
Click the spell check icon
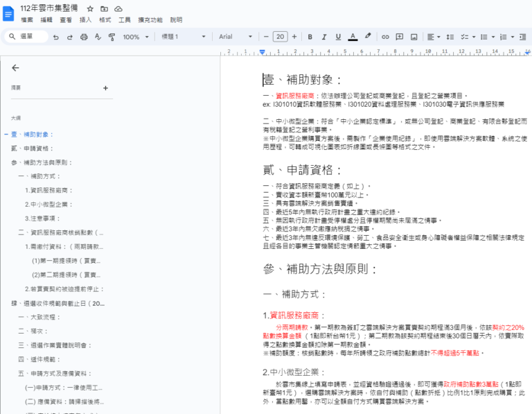(x=98, y=37)
